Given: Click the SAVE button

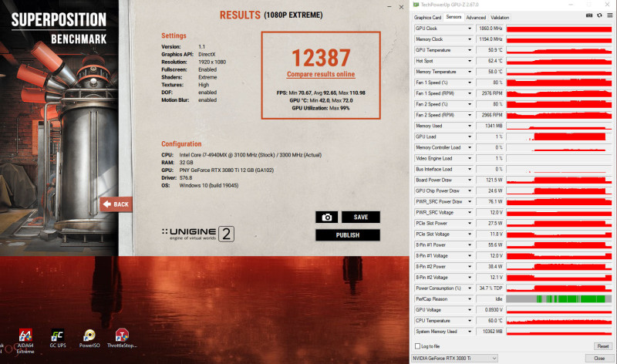Looking at the screenshot, I should click(x=361, y=217).
